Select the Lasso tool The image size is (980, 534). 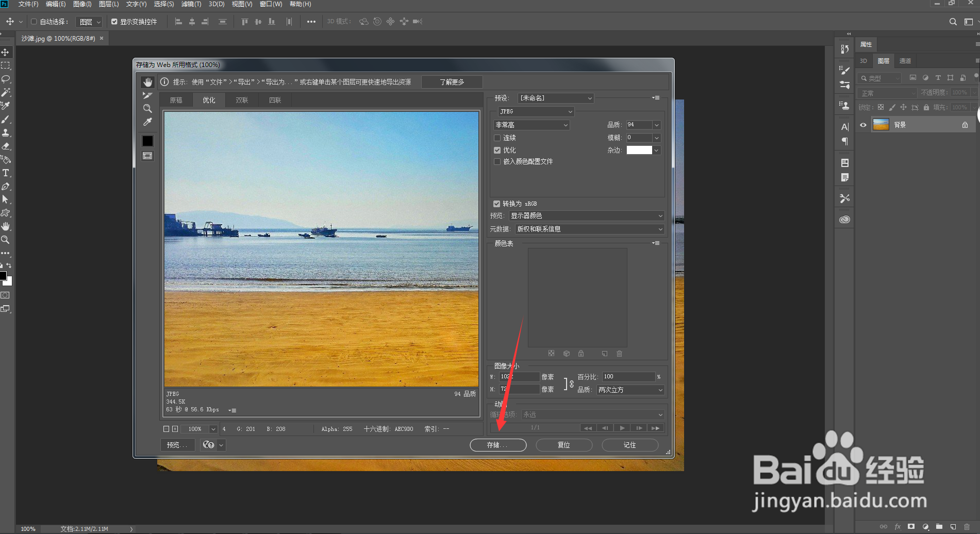6,79
